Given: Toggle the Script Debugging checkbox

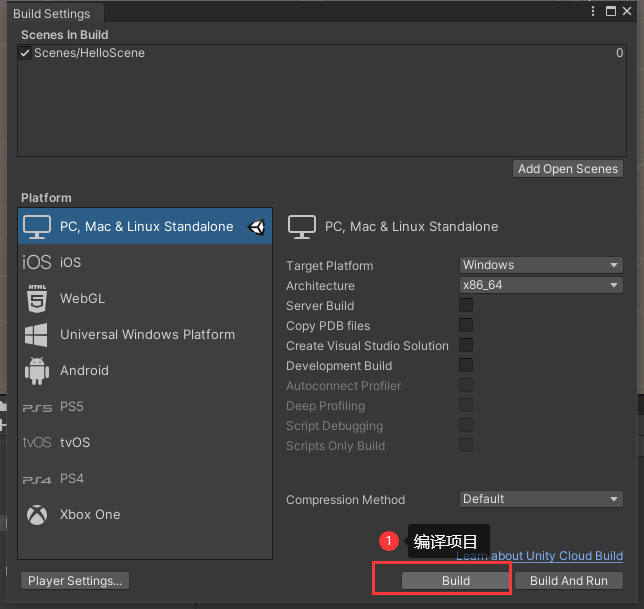Looking at the screenshot, I should [466, 425].
